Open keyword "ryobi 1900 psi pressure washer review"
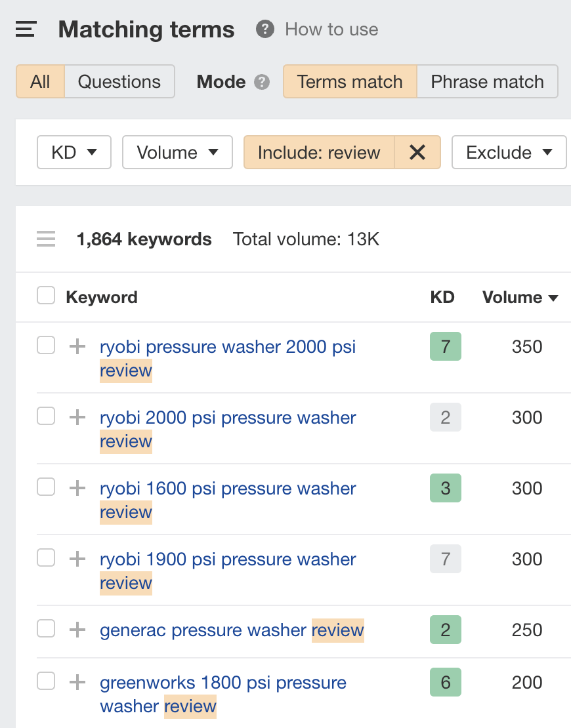Viewport: 571px width, 728px height. pyautogui.click(x=227, y=571)
